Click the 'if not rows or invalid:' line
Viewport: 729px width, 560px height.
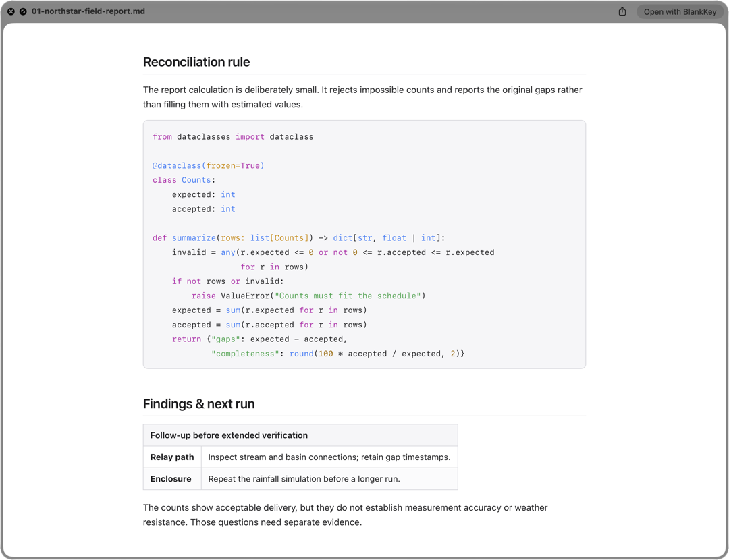(228, 281)
